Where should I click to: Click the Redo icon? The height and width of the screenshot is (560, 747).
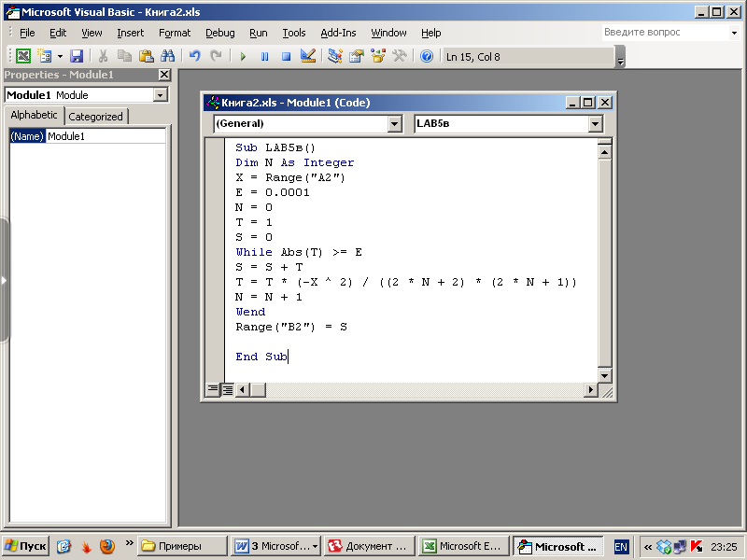pos(217,56)
